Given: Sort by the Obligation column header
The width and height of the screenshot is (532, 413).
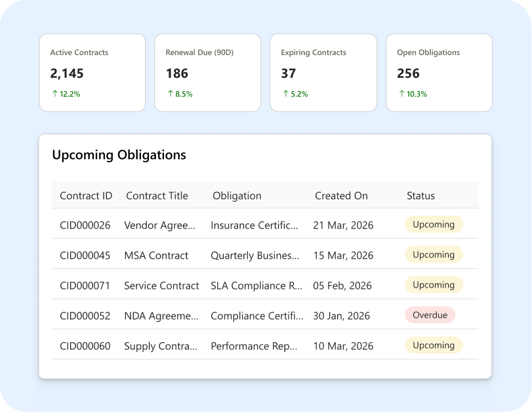Looking at the screenshot, I should click(237, 196).
